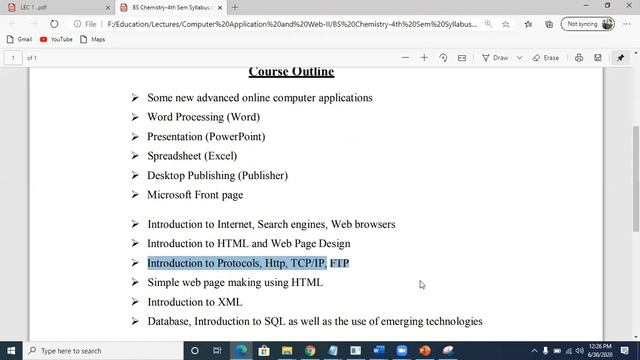The height and width of the screenshot is (360, 640).
Task: Click the 'Database, Introduction to SQL' line
Action: tap(315, 322)
